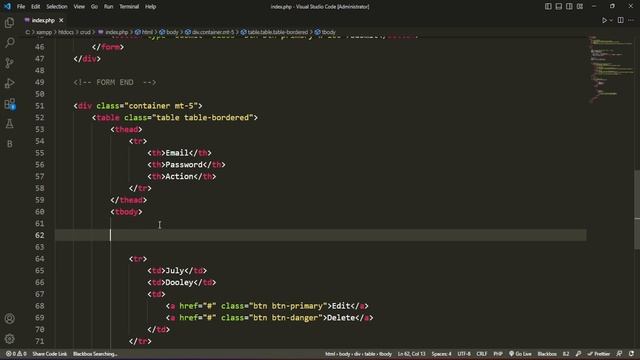Open the Search view in activity bar
Screen dimensions: 640x360
pos(9,42)
